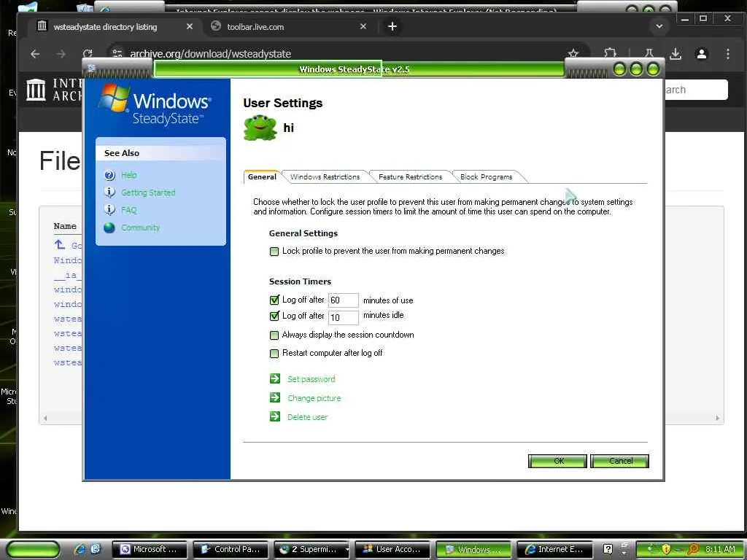Open the Getting Started link
The width and height of the screenshot is (747, 560).
tap(148, 192)
